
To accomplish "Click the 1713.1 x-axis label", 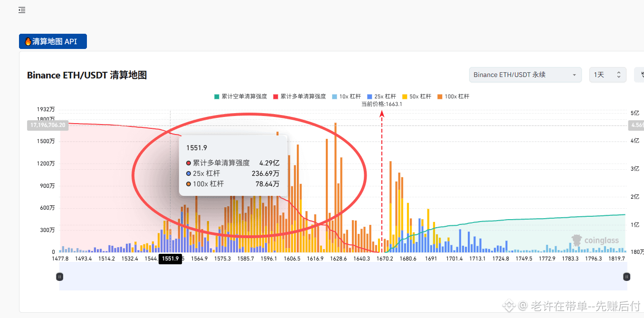I will [x=477, y=259].
